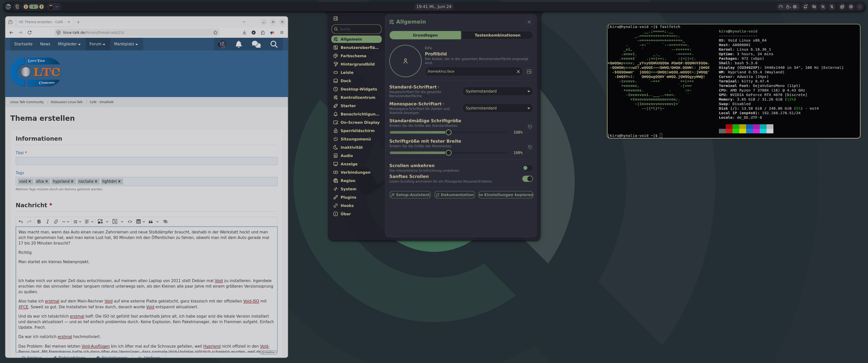This screenshot has height=363, width=868.
Task: Click the LTC Linux Talk Community logo
Action: coord(36,72)
